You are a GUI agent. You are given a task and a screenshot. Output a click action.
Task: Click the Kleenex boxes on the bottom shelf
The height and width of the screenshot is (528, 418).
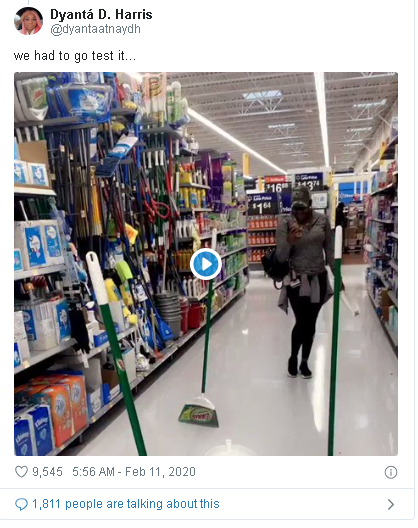pyautogui.click(x=34, y=431)
